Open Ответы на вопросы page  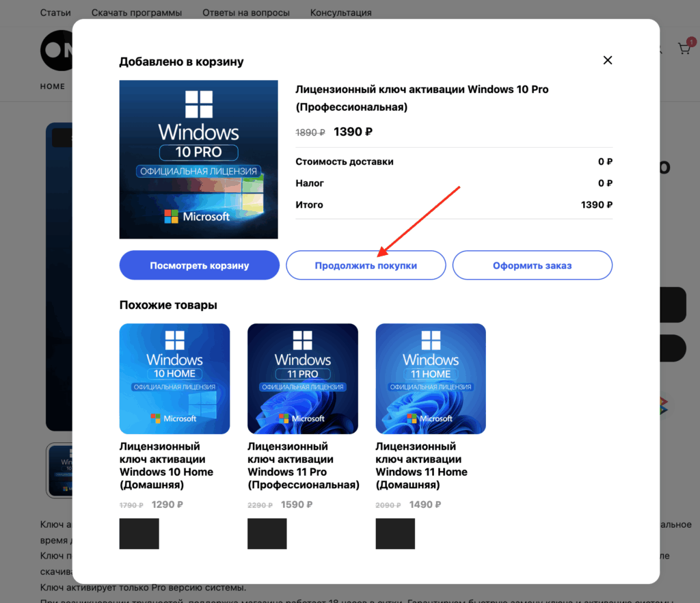click(x=246, y=12)
